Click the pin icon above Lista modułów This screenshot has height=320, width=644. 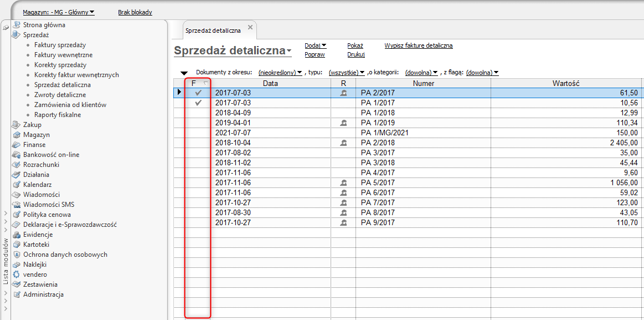[x=6, y=27]
